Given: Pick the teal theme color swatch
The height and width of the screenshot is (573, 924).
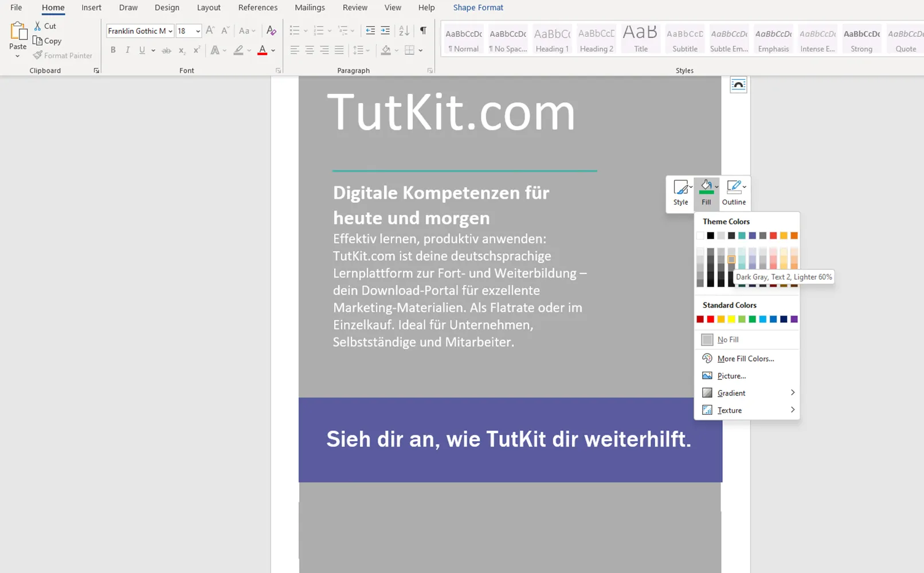Looking at the screenshot, I should pos(742,236).
